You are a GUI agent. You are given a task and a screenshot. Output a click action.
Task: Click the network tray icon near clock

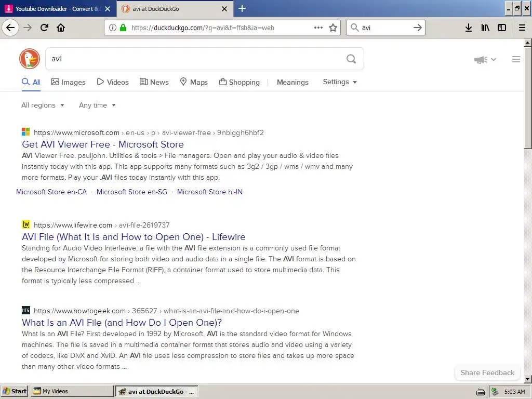coord(495,392)
